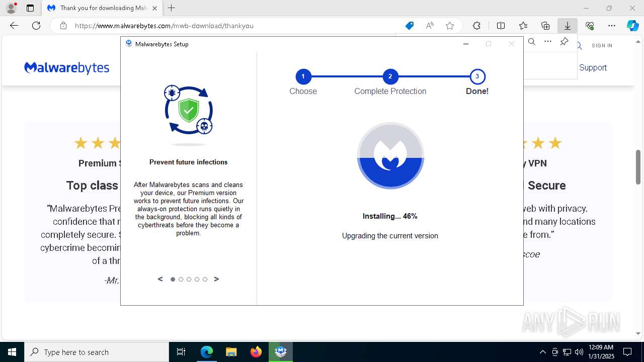The image size is (644, 362).
Task: Select second carousel dot indicator
Action: point(181,279)
